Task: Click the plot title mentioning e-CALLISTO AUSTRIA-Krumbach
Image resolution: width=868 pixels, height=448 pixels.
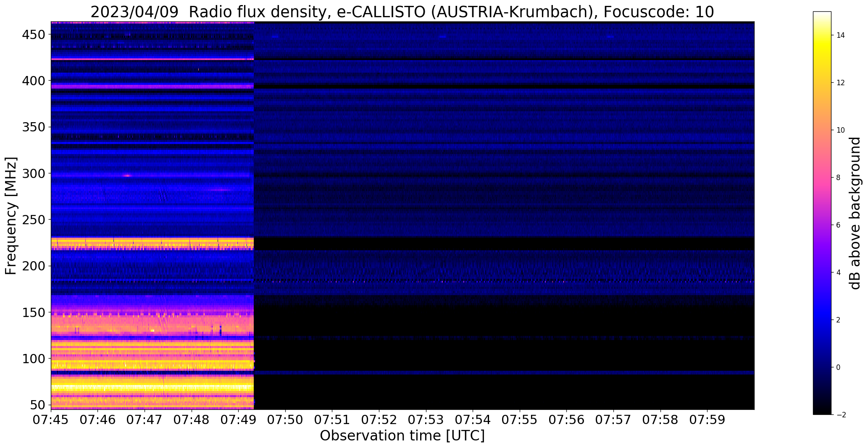Action: [x=402, y=12]
